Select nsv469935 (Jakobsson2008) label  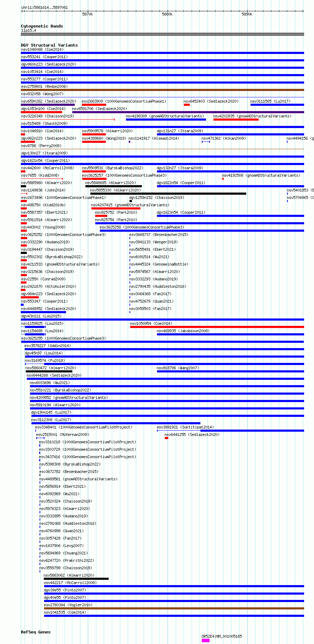183,331
